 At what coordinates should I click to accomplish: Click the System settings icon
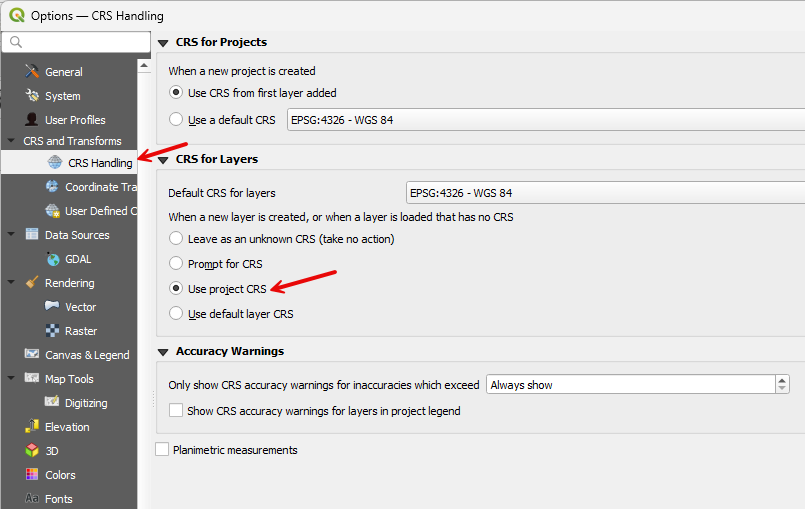tap(32, 96)
